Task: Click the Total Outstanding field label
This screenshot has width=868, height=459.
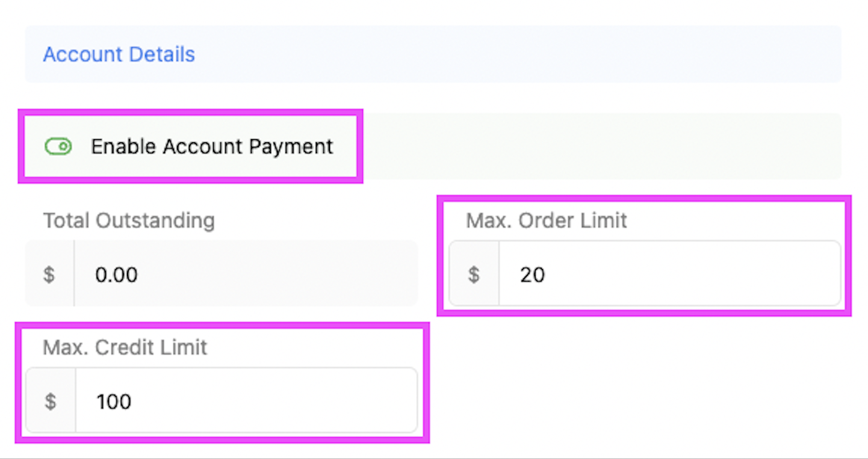Action: pos(129,220)
